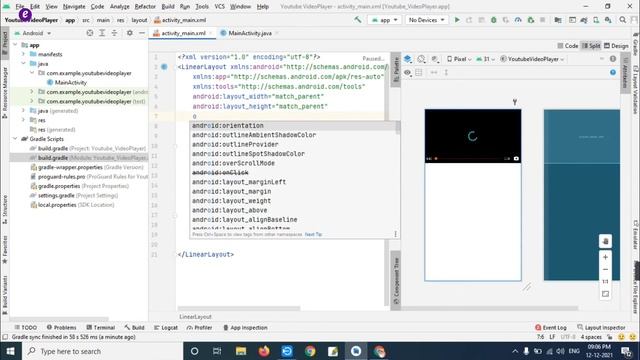Click the Make Project hammer icon
The width and height of the screenshot is (640, 360).
[x=358, y=20]
